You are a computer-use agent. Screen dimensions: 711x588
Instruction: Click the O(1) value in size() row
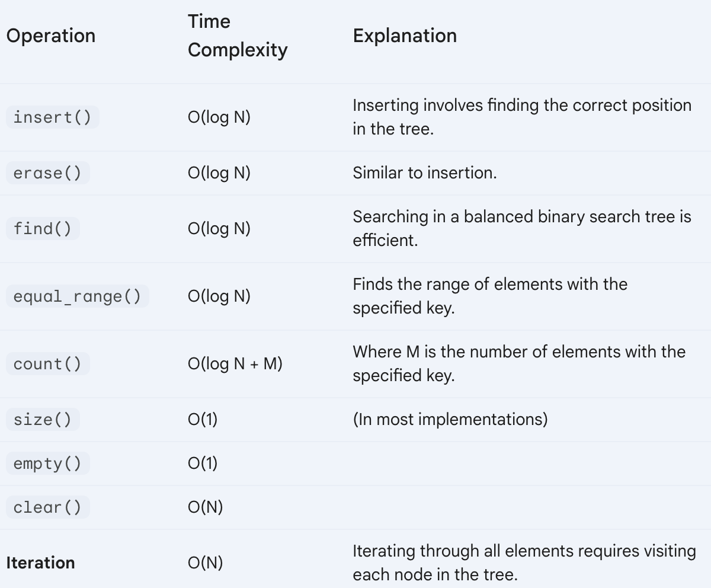(203, 419)
